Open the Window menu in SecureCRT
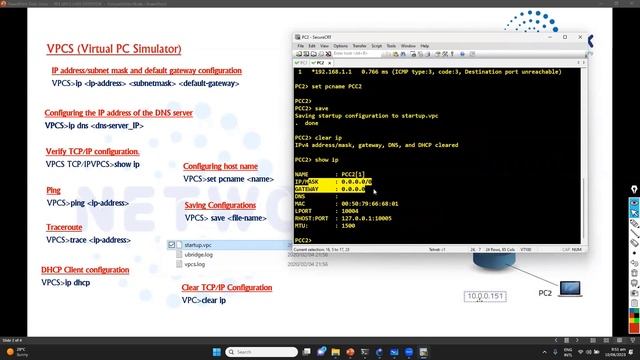Viewport: 640px width, 360px height. tap(408, 46)
